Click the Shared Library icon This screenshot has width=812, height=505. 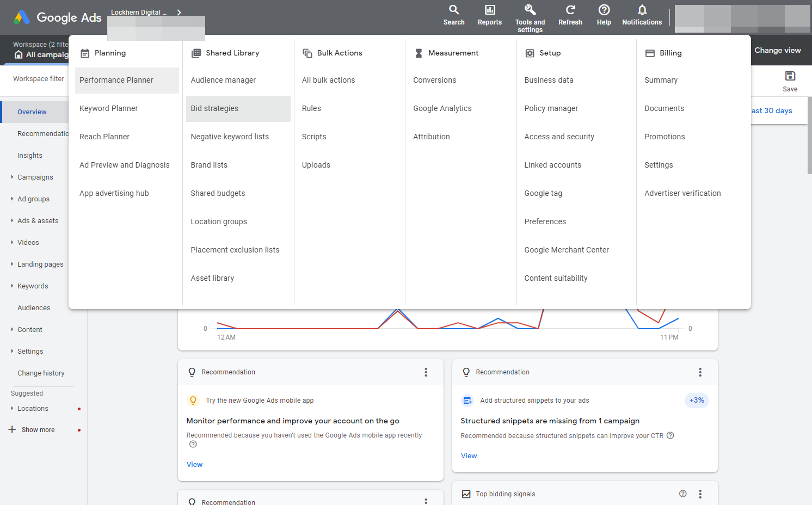click(x=196, y=53)
